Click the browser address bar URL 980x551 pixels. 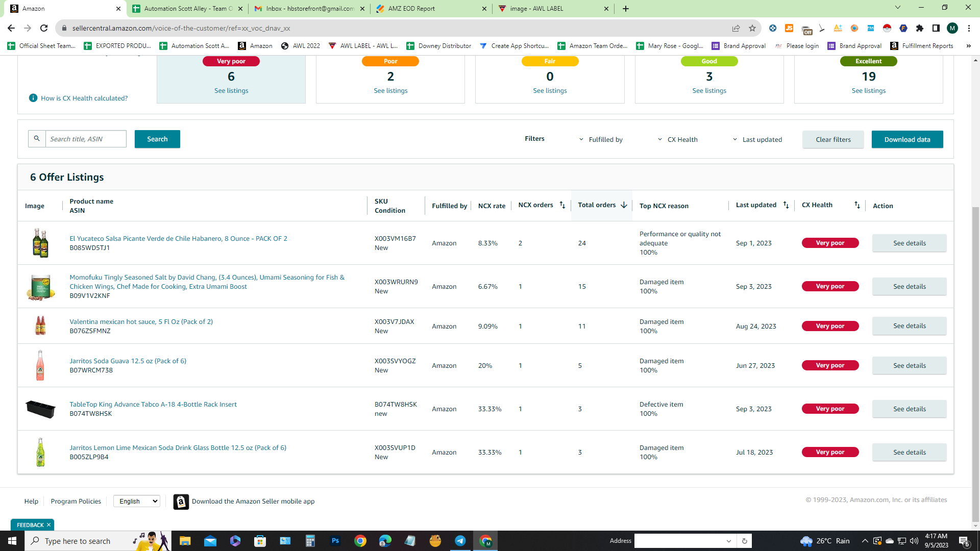(x=181, y=28)
